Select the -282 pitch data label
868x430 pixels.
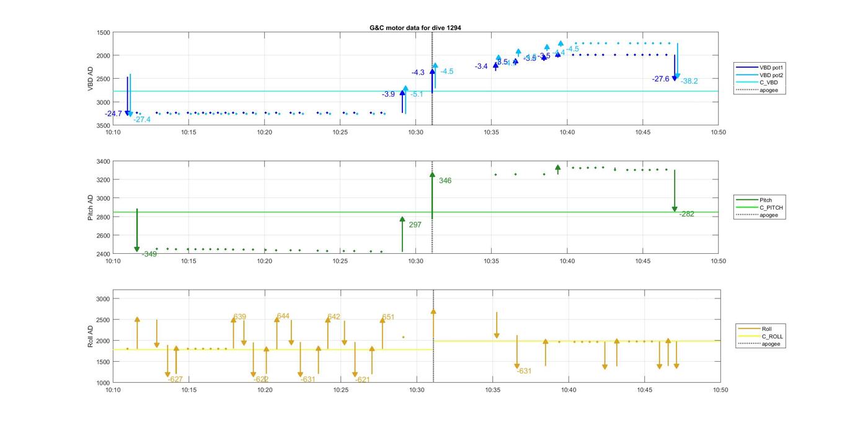coord(686,214)
